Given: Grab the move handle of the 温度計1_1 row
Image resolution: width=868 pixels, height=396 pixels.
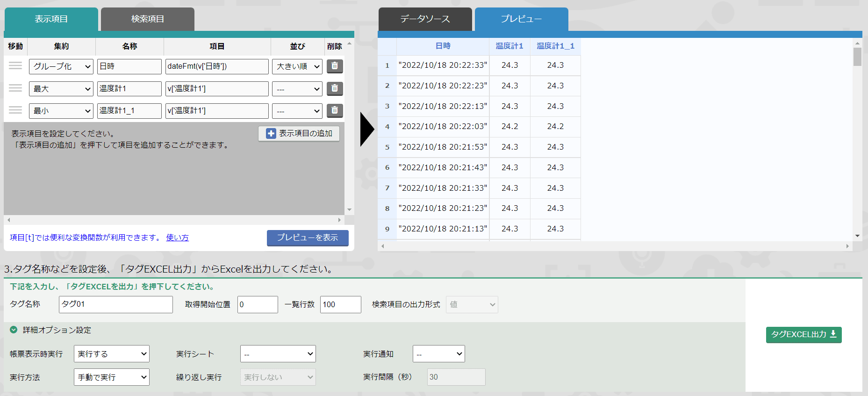Looking at the screenshot, I should 15,111.
